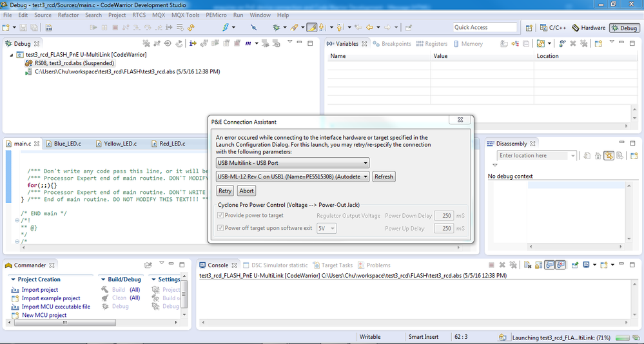Switch to the Registers tab
Image resolution: width=644 pixels, height=344 pixels.
(x=432, y=44)
